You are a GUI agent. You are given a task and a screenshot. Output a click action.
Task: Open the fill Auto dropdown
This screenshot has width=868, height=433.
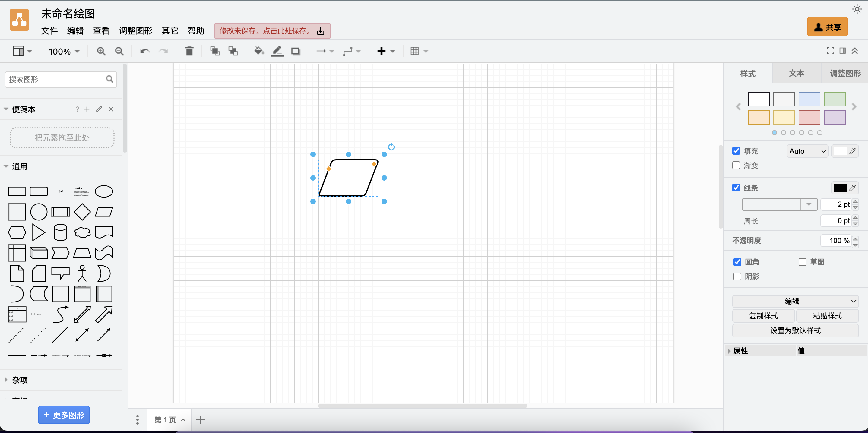pos(807,151)
